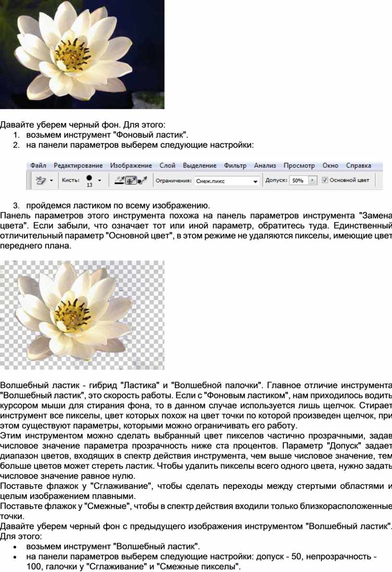Open the Редактирование menu
The width and height of the screenshot is (392, 572).
click(78, 166)
